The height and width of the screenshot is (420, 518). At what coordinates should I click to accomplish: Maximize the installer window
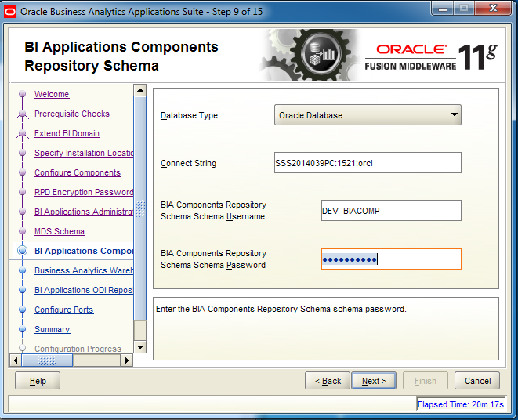pyautogui.click(x=464, y=9)
